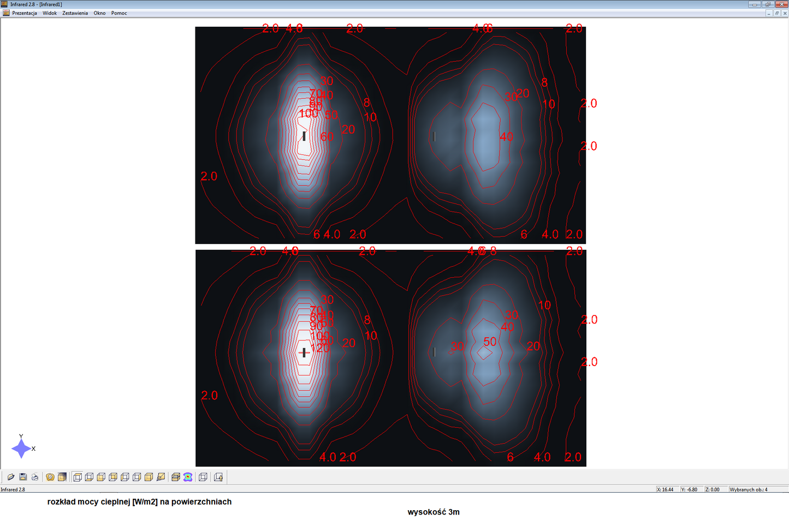789x532 pixels.
Task: Click the slanted perspective view cube icon
Action: [x=161, y=477]
